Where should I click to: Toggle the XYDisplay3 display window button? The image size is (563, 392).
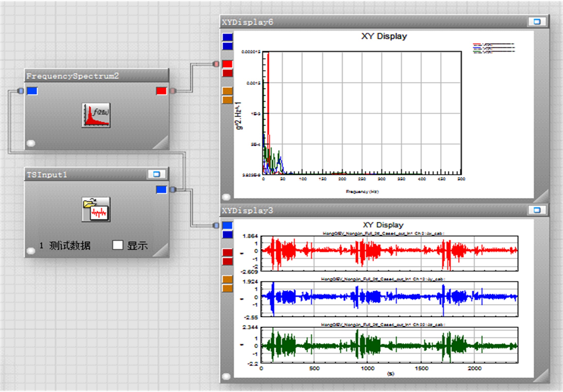537,210
